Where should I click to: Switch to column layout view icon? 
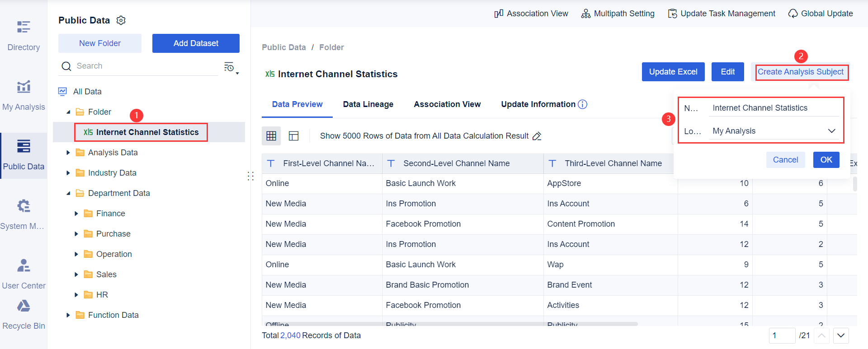tap(294, 136)
